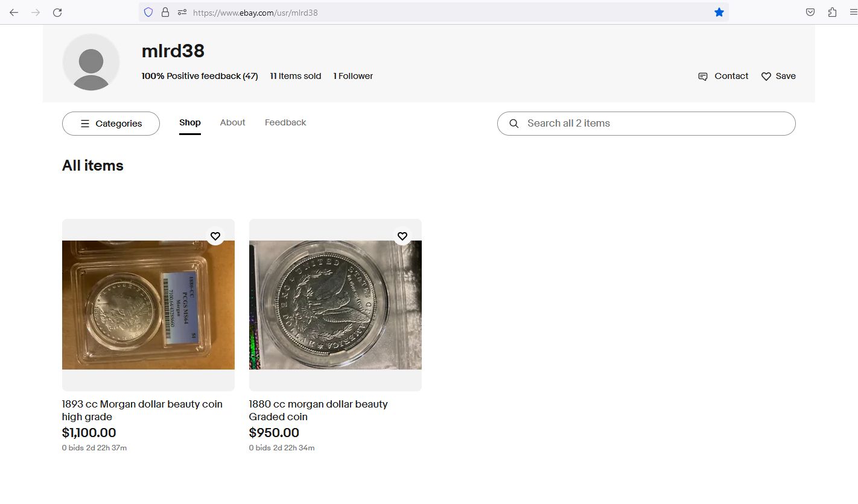Switch to the About tab
This screenshot has height=504, width=858.
(x=232, y=122)
